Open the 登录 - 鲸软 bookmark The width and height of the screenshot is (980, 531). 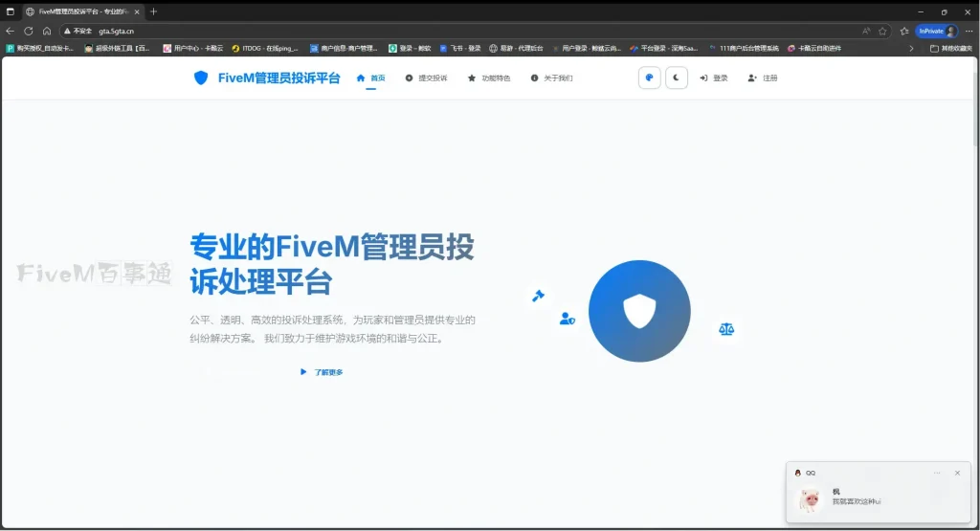(410, 48)
